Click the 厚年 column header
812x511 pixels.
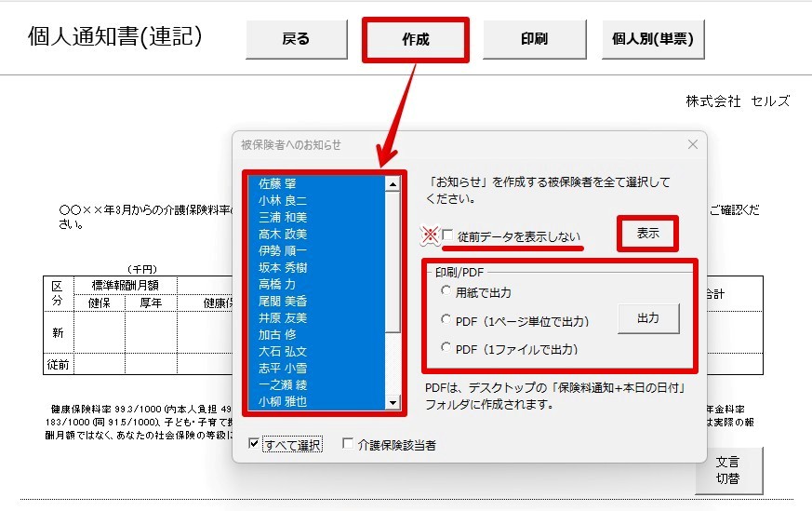151,303
